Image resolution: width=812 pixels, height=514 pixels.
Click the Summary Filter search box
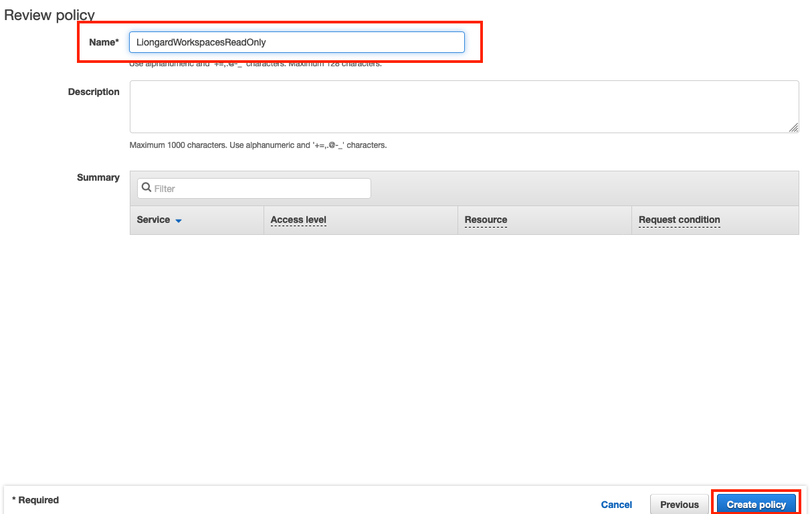254,189
